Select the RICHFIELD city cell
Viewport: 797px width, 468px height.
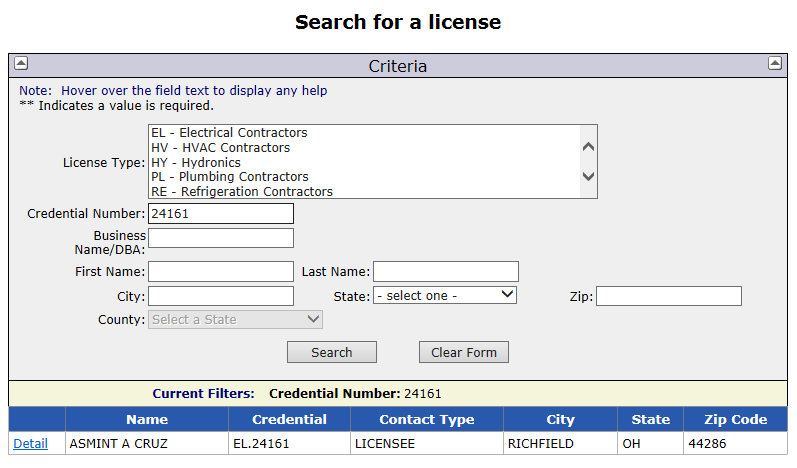pos(560,444)
